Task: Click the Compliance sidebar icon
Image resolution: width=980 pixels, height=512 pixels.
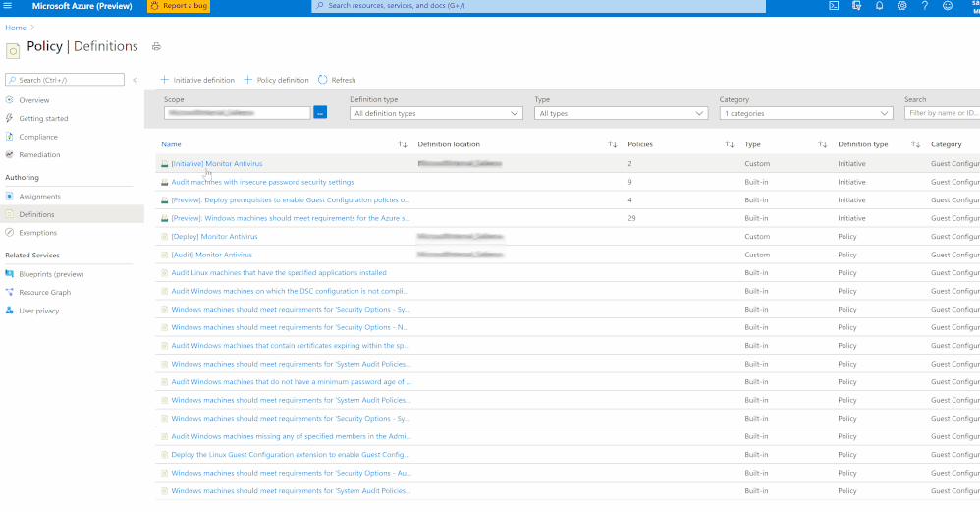Action: coord(10,137)
